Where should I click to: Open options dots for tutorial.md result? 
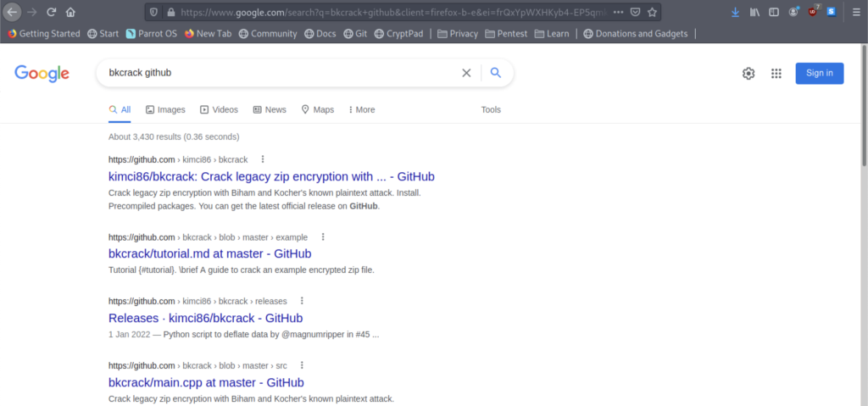coord(323,237)
